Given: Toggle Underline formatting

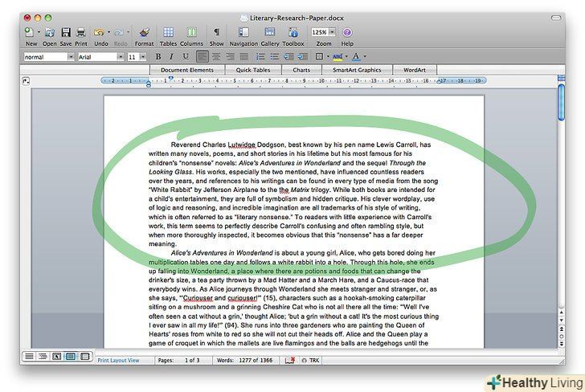Looking at the screenshot, I should (x=186, y=57).
